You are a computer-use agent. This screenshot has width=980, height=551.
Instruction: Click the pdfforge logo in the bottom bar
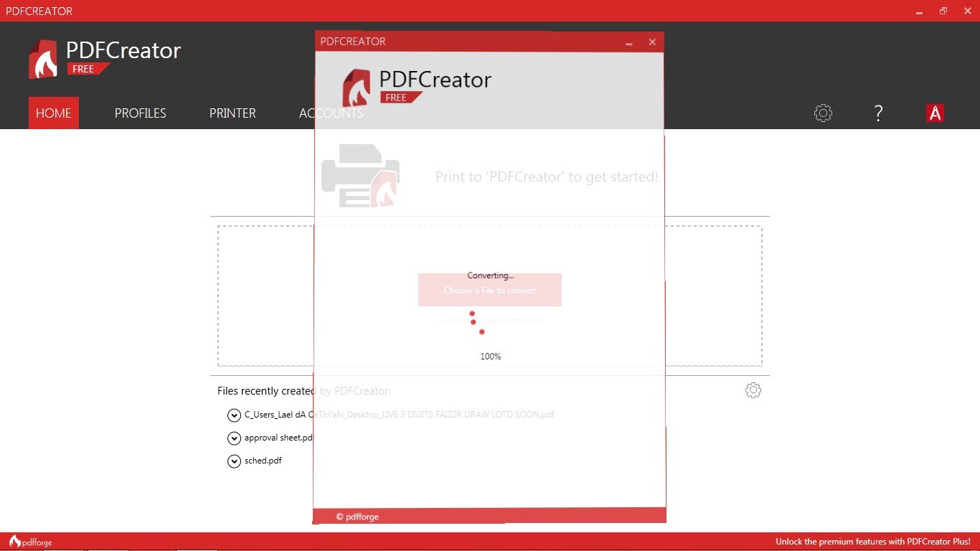pos(30,542)
